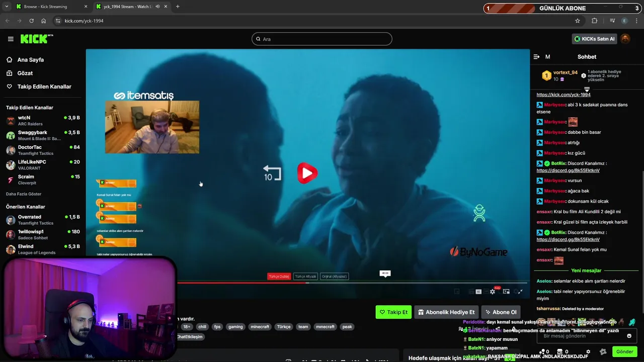Go to the browser home page
The image size is (644, 362).
tap(43, 21)
